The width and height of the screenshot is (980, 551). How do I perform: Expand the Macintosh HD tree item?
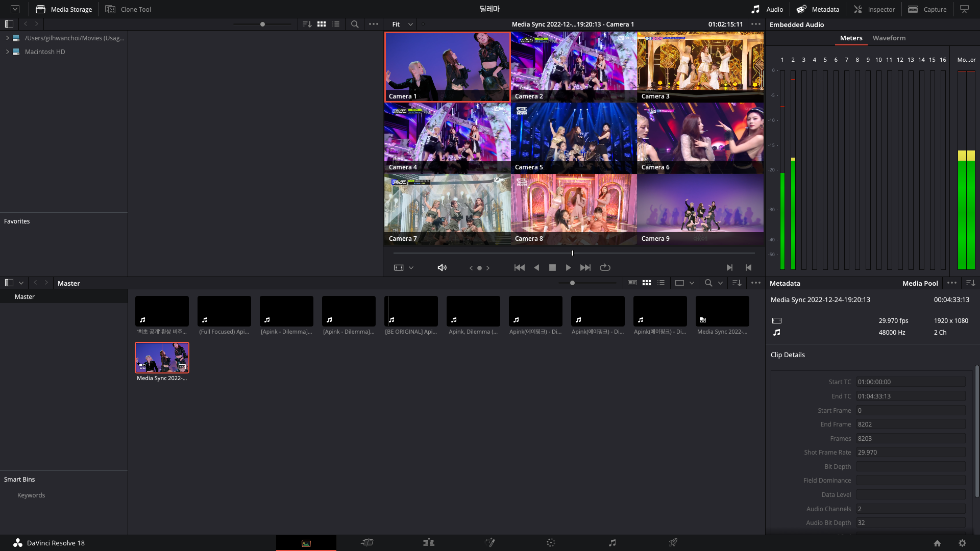8,52
